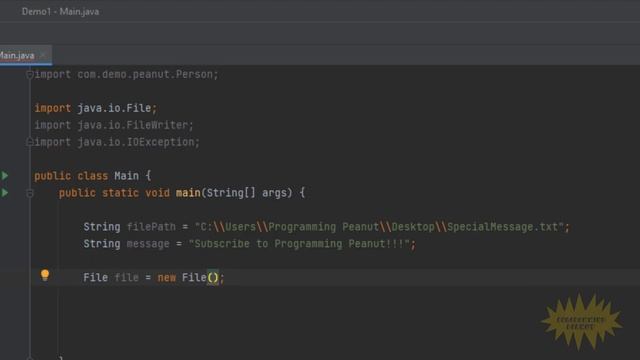Viewport: 640px width, 360px height.
Task: Collapse the main method fold marker
Action: point(29,193)
